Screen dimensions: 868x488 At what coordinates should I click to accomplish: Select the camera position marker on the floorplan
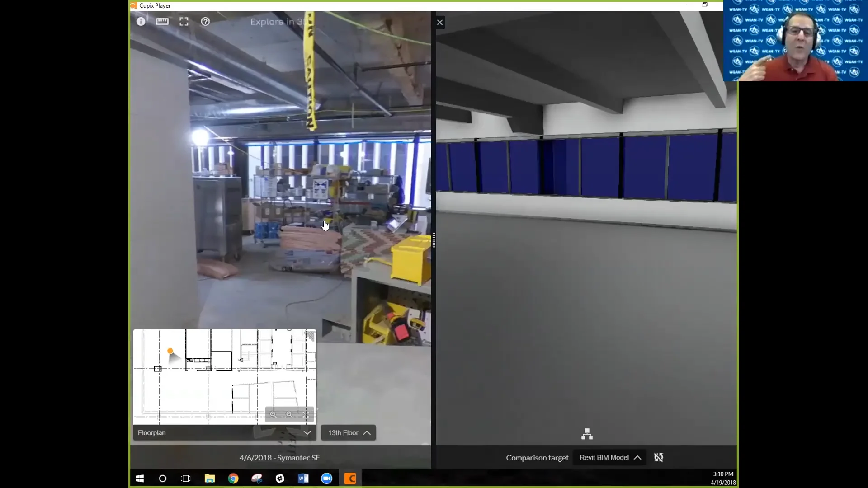coord(171,351)
